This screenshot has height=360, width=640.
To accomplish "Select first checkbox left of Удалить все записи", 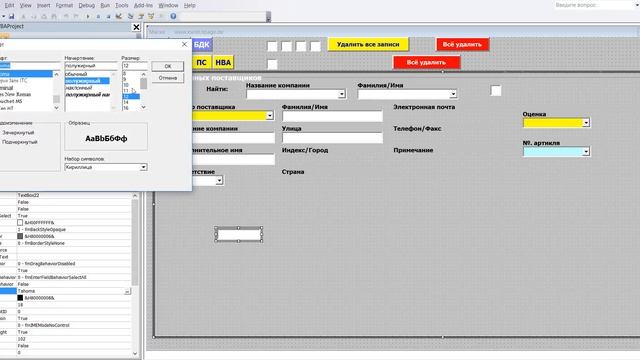I will click(x=272, y=46).
